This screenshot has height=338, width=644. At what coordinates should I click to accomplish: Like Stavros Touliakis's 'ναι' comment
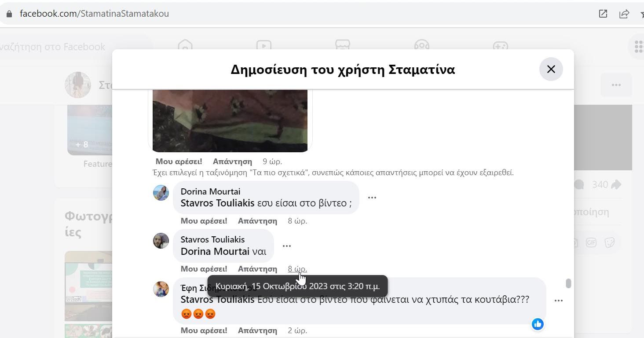[x=204, y=269]
